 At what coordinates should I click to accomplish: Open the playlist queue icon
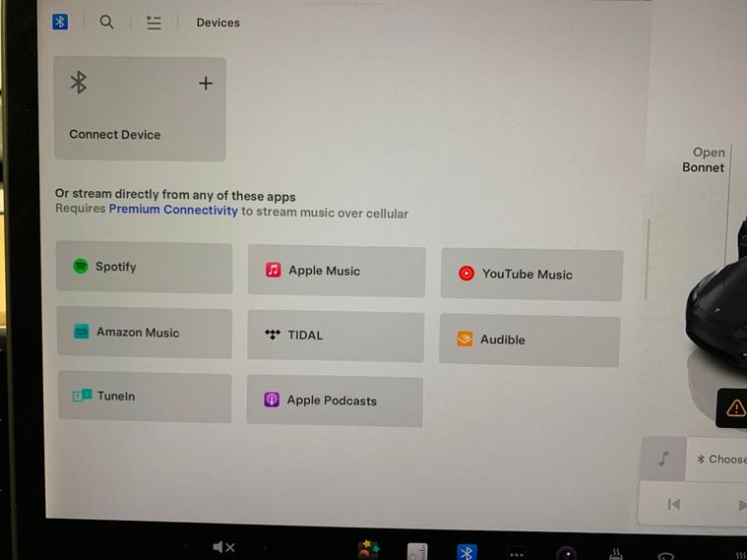[x=154, y=23]
